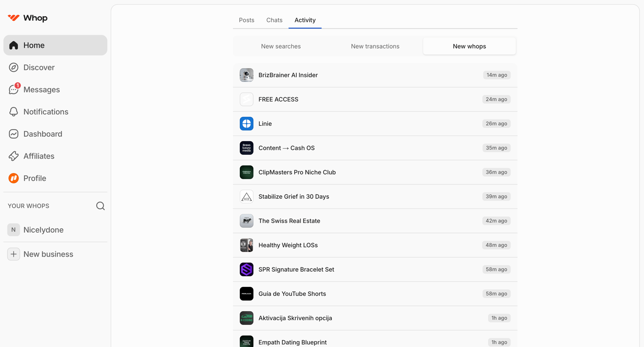Click the Whop logo icon
This screenshot has width=644, height=347.
[14, 18]
